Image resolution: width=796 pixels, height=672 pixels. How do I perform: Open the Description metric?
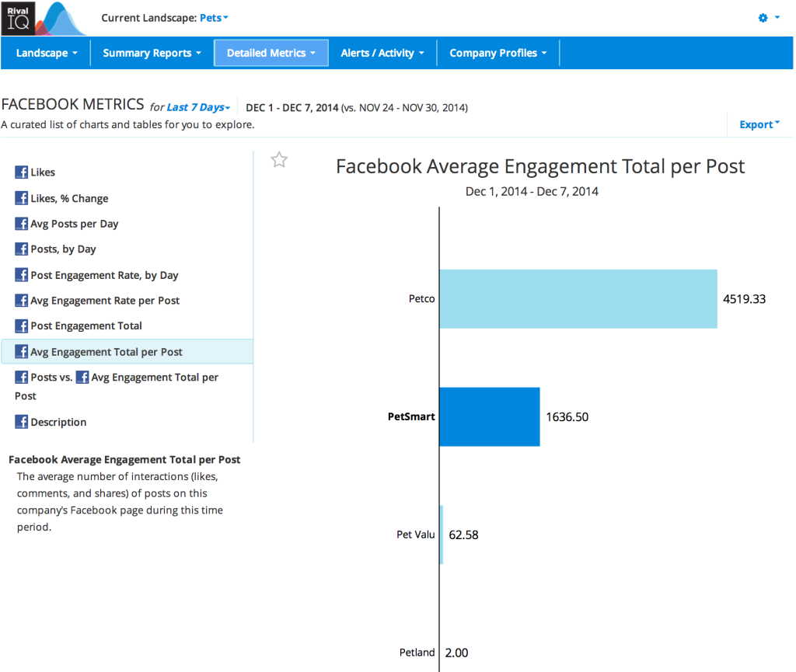pos(58,422)
